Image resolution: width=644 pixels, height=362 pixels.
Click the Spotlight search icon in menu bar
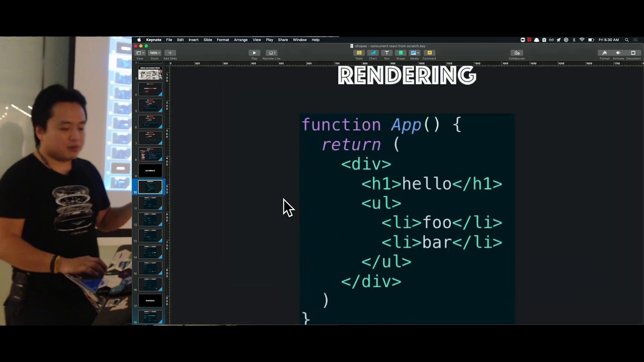tap(626, 40)
